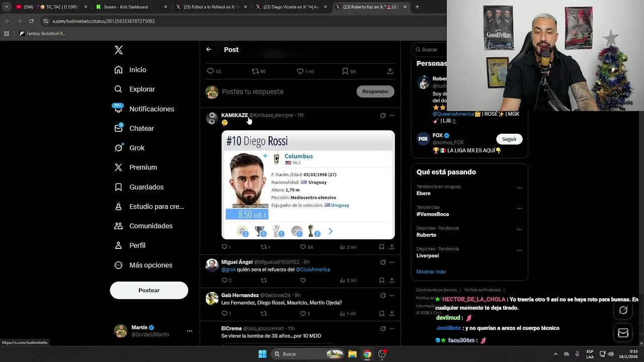The height and width of the screenshot is (362, 644).
Task: Open Ruberto trending topic
Action: pyautogui.click(x=426, y=235)
